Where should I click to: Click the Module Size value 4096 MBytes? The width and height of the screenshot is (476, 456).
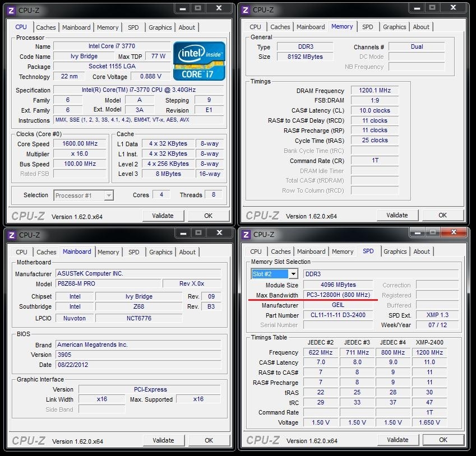338,285
